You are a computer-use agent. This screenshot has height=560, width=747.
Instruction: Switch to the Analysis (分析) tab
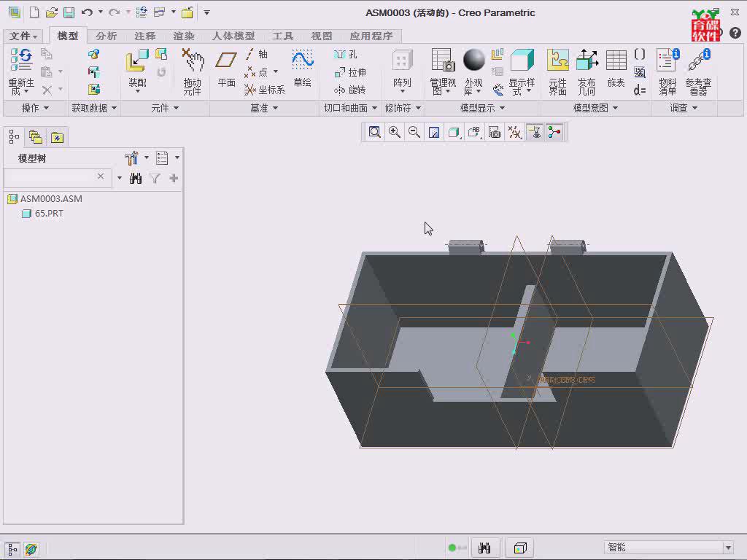[x=107, y=36]
